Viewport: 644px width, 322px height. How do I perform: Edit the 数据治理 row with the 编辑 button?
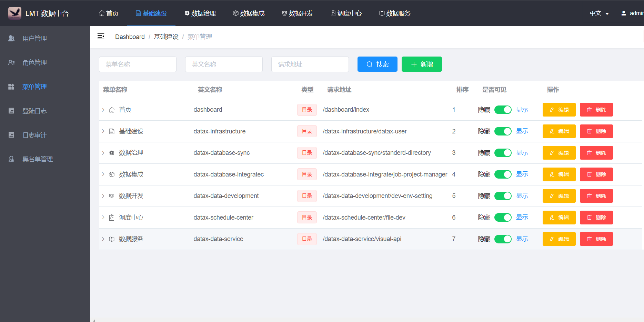[x=559, y=153]
